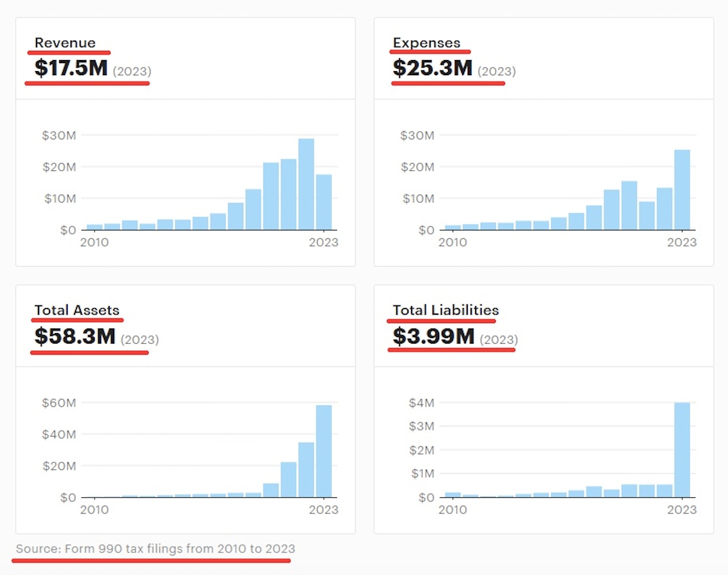Viewport: 728px width, 575px height.
Task: Click the Total Liabilities heading
Action: point(446,311)
